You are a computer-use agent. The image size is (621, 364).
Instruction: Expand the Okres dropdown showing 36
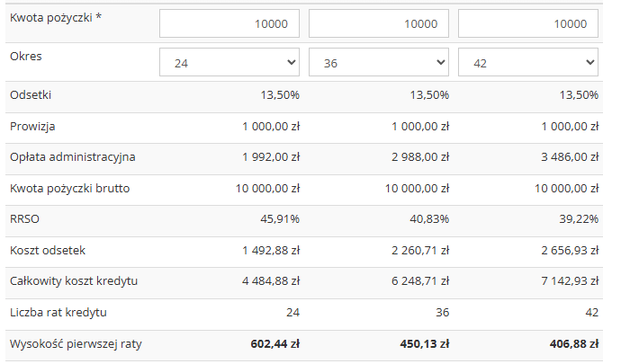tap(379, 62)
